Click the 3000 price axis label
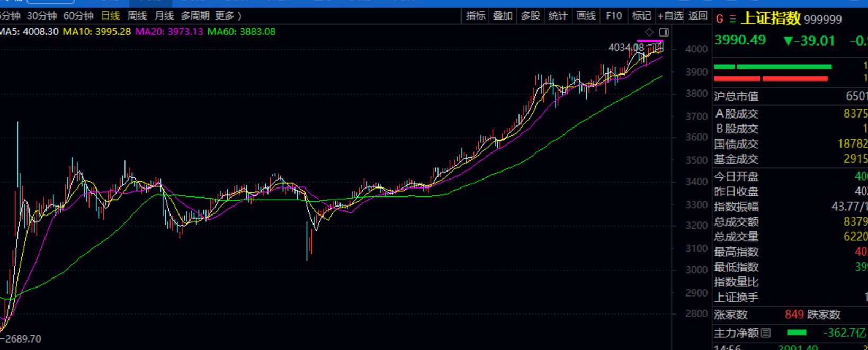Image resolution: width=868 pixels, height=350 pixels. pyautogui.click(x=697, y=270)
